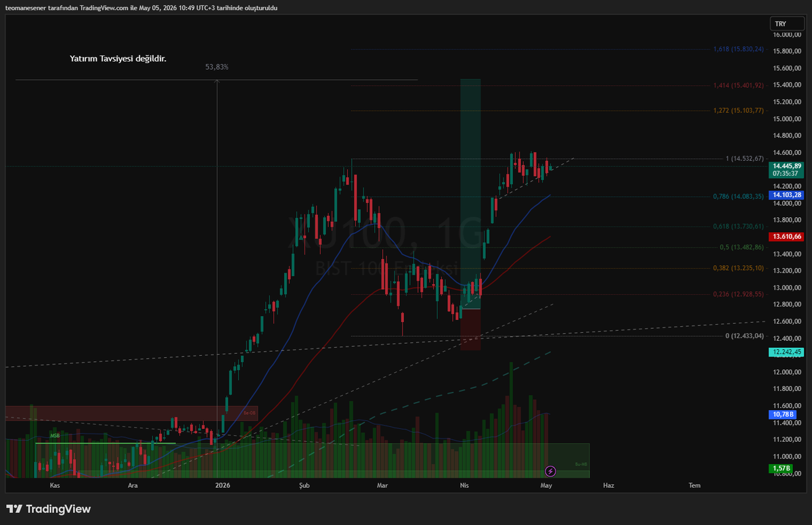Click the Mar month on time axis
The height and width of the screenshot is (525, 812).
[382, 486]
